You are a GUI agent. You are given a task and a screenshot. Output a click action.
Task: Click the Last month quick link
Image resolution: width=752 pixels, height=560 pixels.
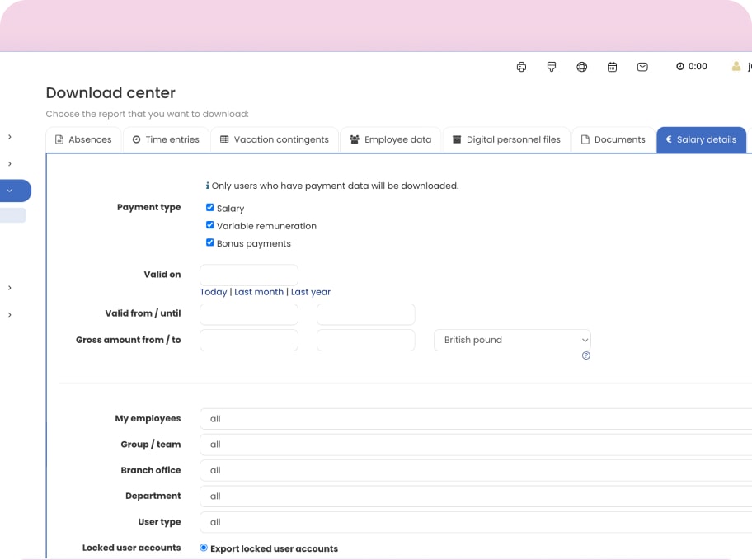click(x=258, y=292)
